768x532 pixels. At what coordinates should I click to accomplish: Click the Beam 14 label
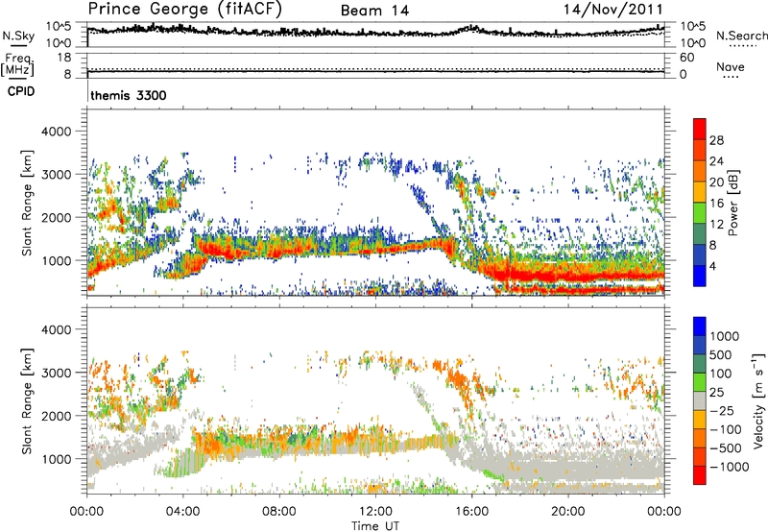point(374,11)
